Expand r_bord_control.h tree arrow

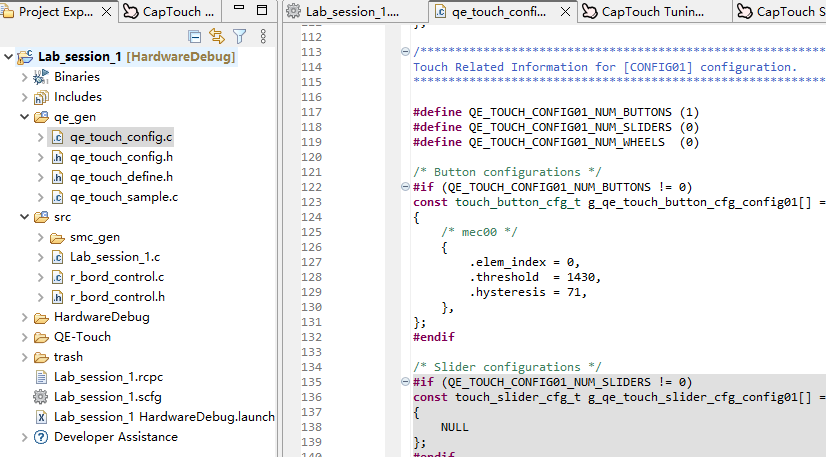pos(41,297)
